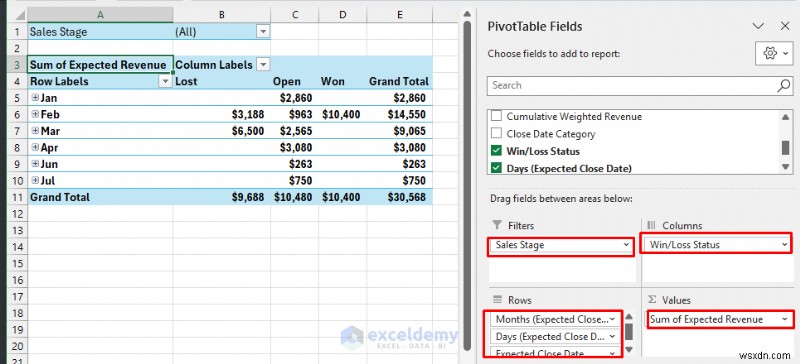This screenshot has width=800, height=364.
Task: Select column C header
Action: (x=294, y=15)
